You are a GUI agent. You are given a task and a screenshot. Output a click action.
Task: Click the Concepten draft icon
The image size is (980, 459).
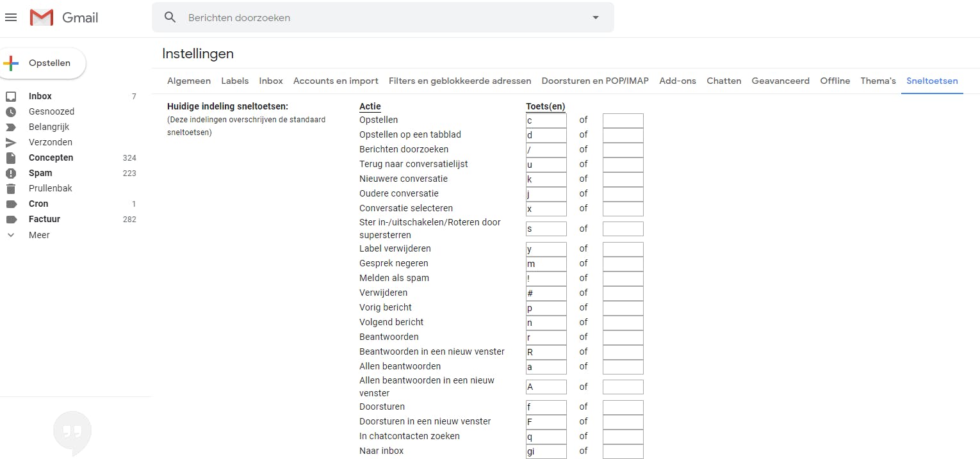pos(11,157)
